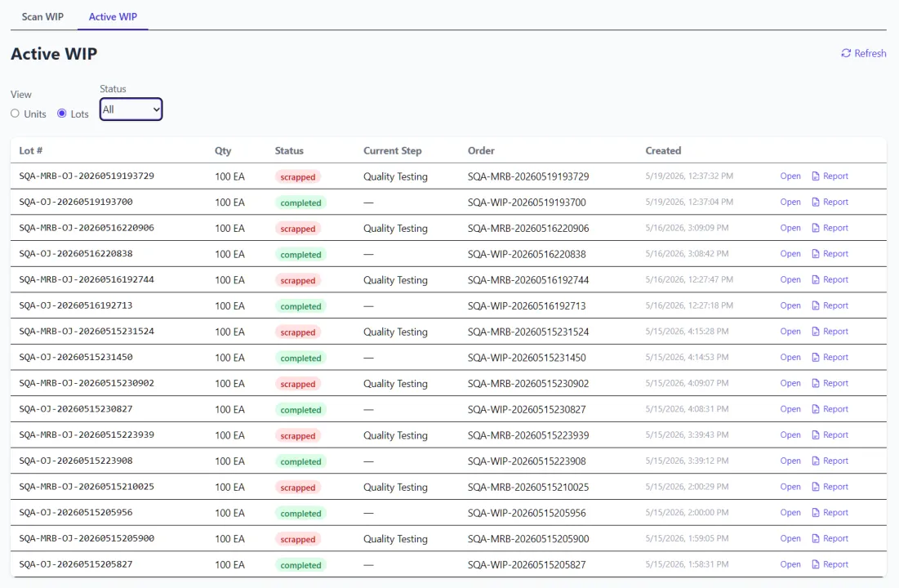Viewport: 899px width, 588px height.
Task: Click the Qty column header
Action: (223, 150)
